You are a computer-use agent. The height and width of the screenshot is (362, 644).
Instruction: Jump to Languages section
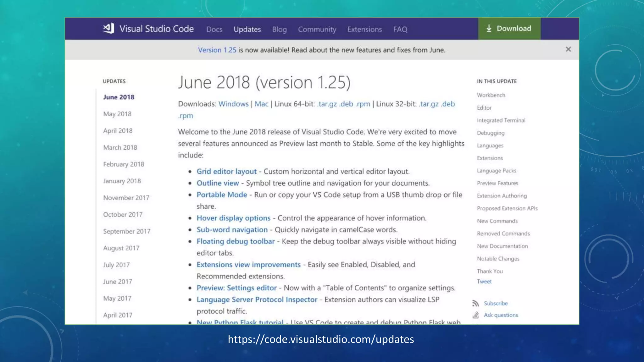[x=490, y=145]
